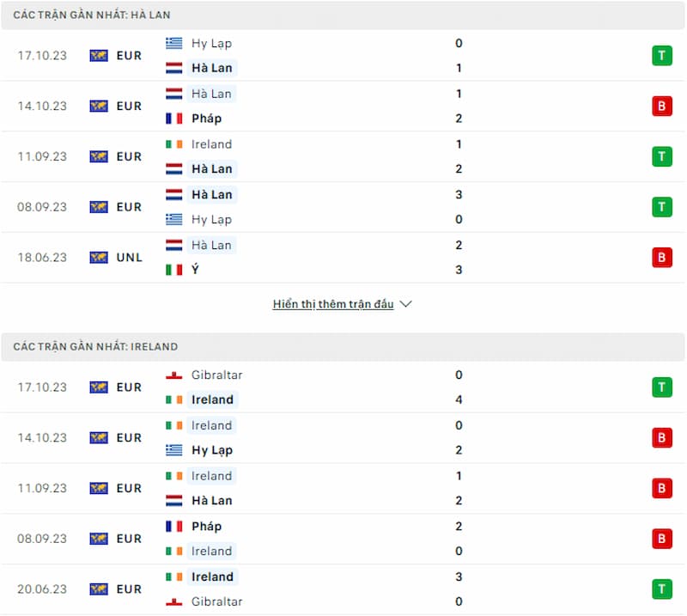Click green T badge for Ireland vs Gibraltar 20.06.23
Image resolution: width=687 pixels, height=616 pixels.
pyautogui.click(x=661, y=589)
